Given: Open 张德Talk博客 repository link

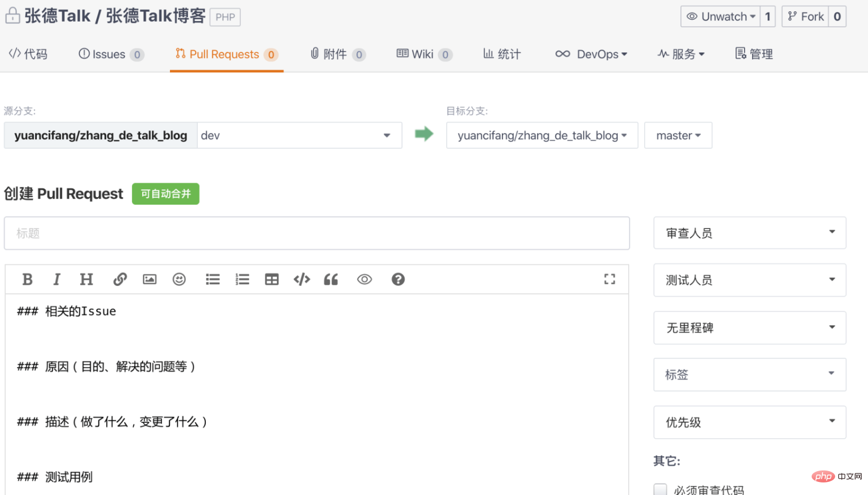Looking at the screenshot, I should click(155, 15).
